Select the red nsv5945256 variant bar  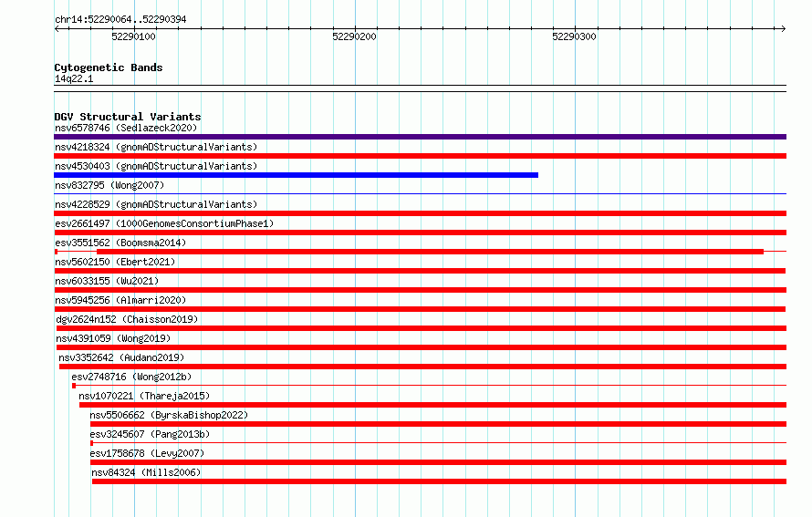pos(420,309)
